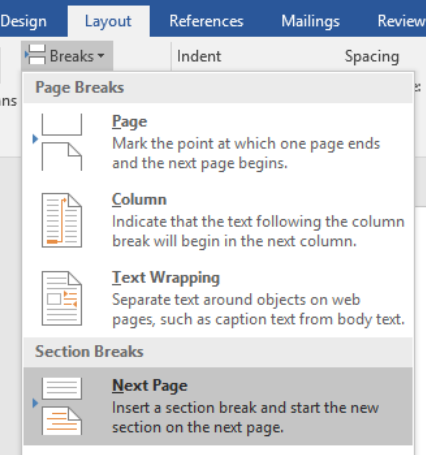The width and height of the screenshot is (426, 455).
Task: Click the blue arrow marker beside Next Page icon
Action: click(x=35, y=403)
